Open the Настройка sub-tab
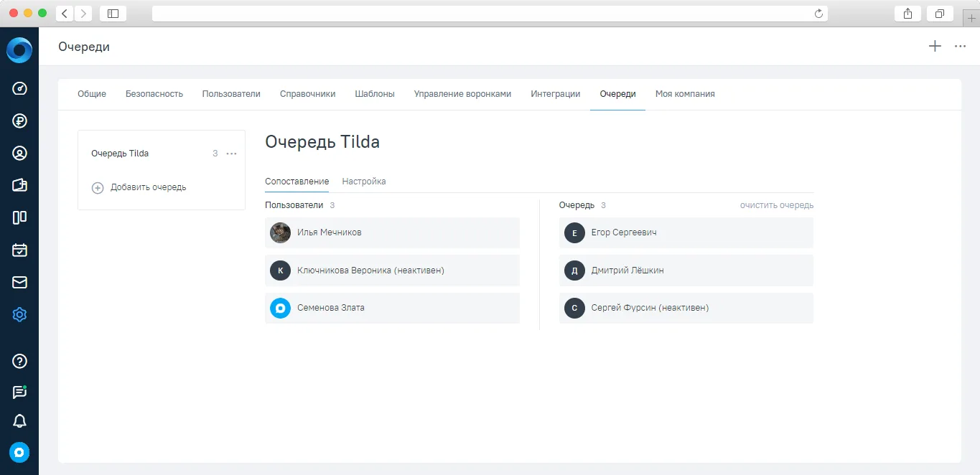 tap(364, 182)
